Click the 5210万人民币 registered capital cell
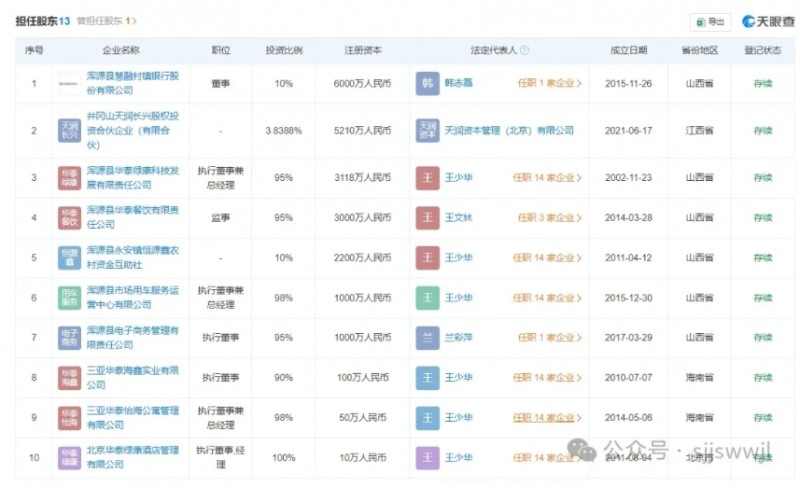Image resolution: width=800 pixels, height=487 pixels. (362, 131)
